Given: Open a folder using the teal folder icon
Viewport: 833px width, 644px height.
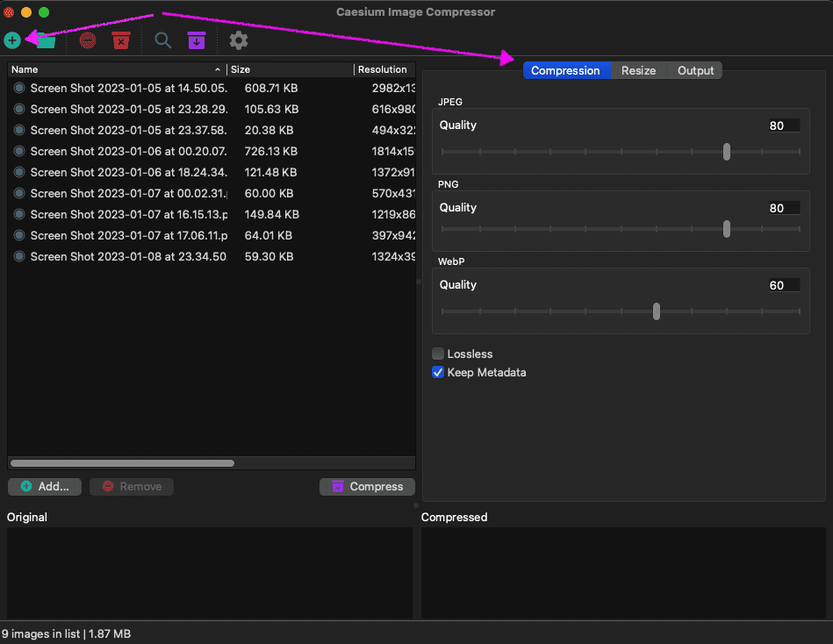Looking at the screenshot, I should click(x=46, y=40).
